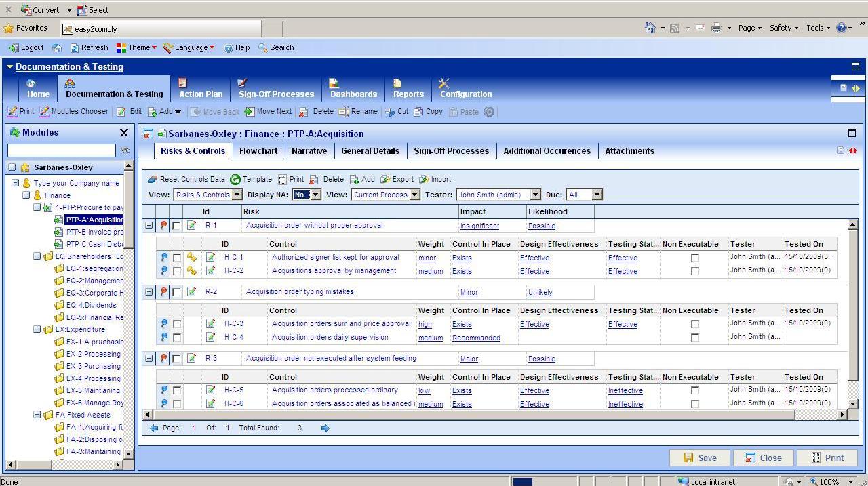The width and height of the screenshot is (868, 486).
Task: Click the Ineffective testing status for H-C-5
Action: [x=625, y=391]
